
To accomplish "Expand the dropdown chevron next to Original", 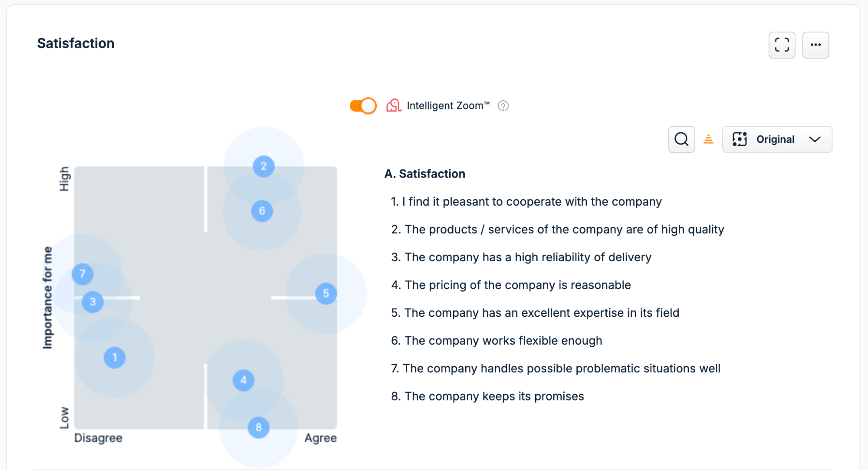I will (815, 139).
